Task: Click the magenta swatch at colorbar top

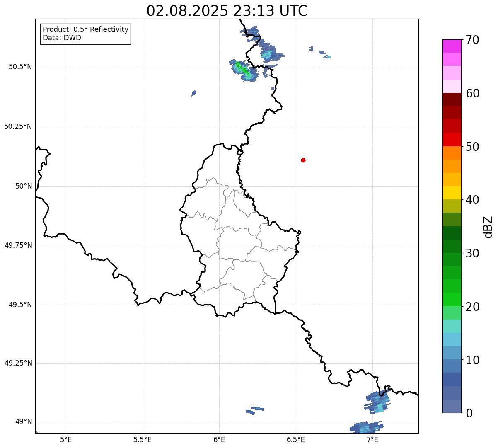Action: [x=452, y=46]
